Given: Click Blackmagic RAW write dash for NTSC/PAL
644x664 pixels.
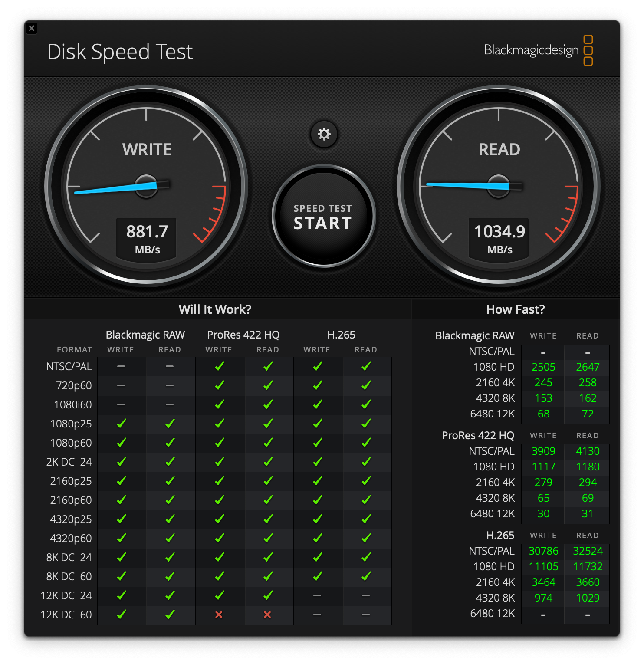Looking at the screenshot, I should [121, 366].
